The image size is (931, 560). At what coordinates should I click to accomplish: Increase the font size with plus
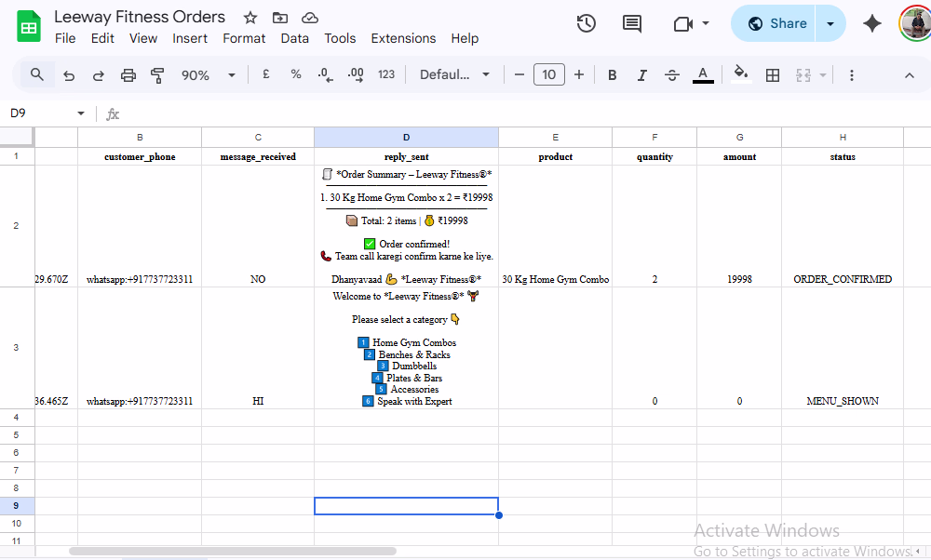tap(579, 74)
